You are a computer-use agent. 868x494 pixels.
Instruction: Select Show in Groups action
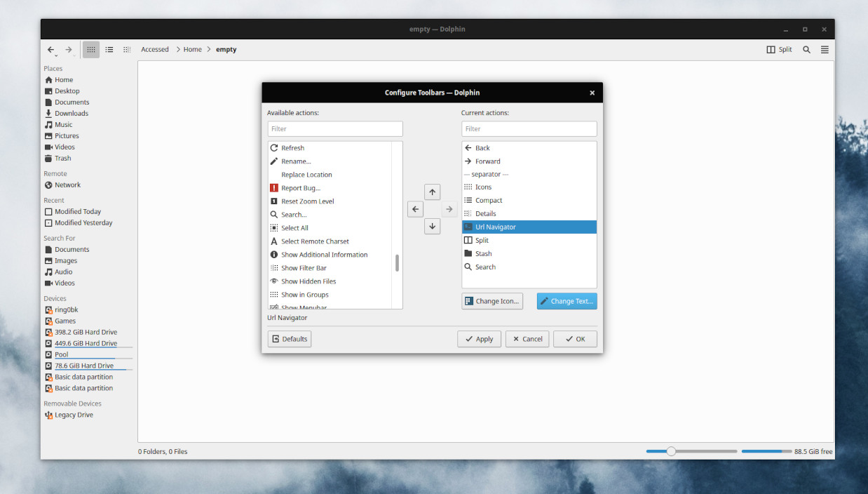304,295
